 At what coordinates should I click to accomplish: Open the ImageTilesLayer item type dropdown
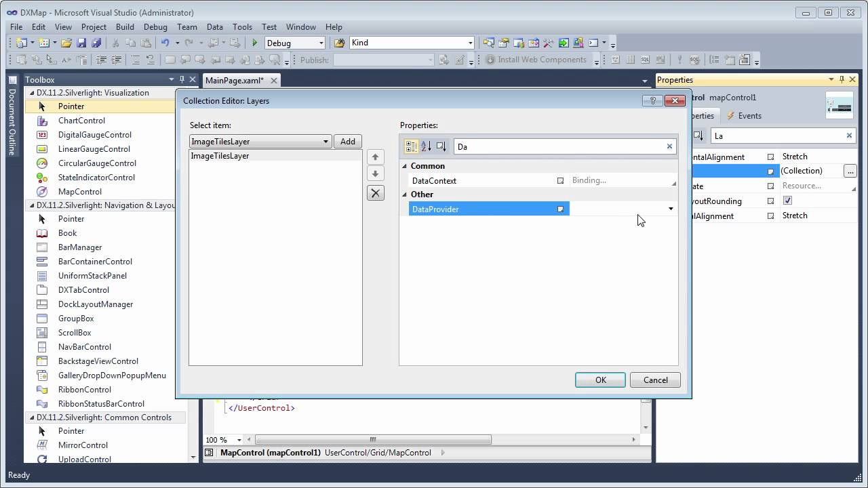[325, 142]
